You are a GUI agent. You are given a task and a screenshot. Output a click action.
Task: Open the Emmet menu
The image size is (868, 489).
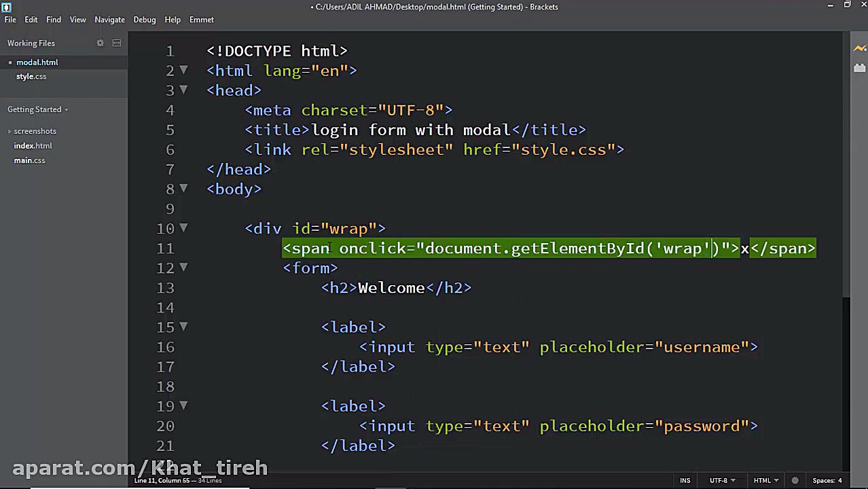201,20
